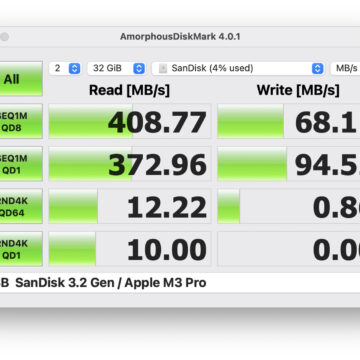Click the Read [MB/s] column header
360x360 pixels.
pyautogui.click(x=129, y=90)
